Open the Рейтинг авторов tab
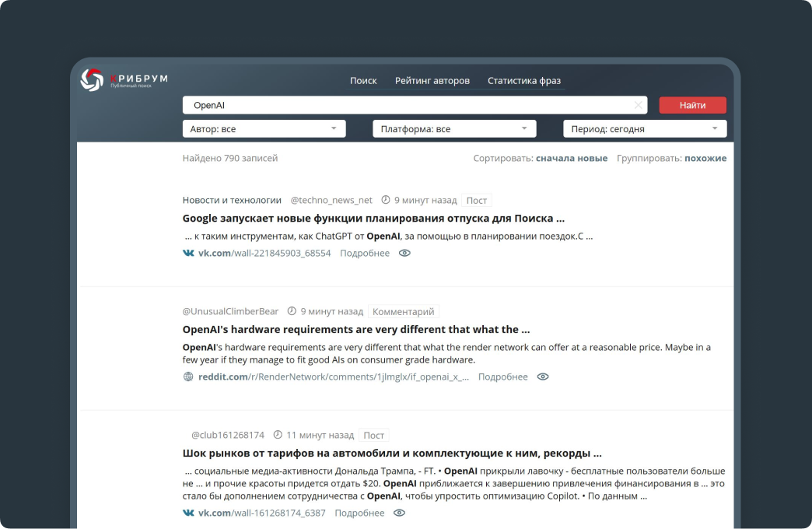 (432, 80)
